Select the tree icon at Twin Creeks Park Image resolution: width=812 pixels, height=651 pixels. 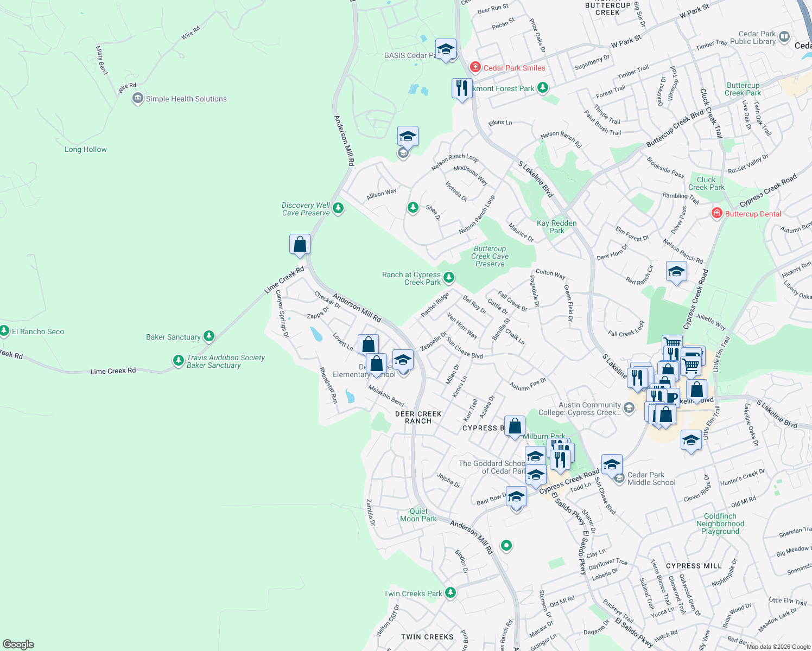450,593
